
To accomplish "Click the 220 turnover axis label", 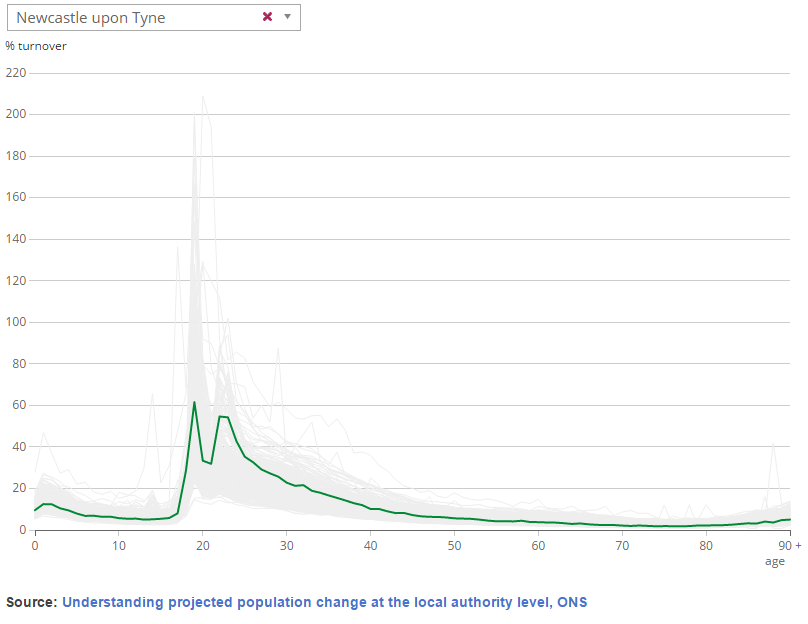I will (x=16, y=73).
